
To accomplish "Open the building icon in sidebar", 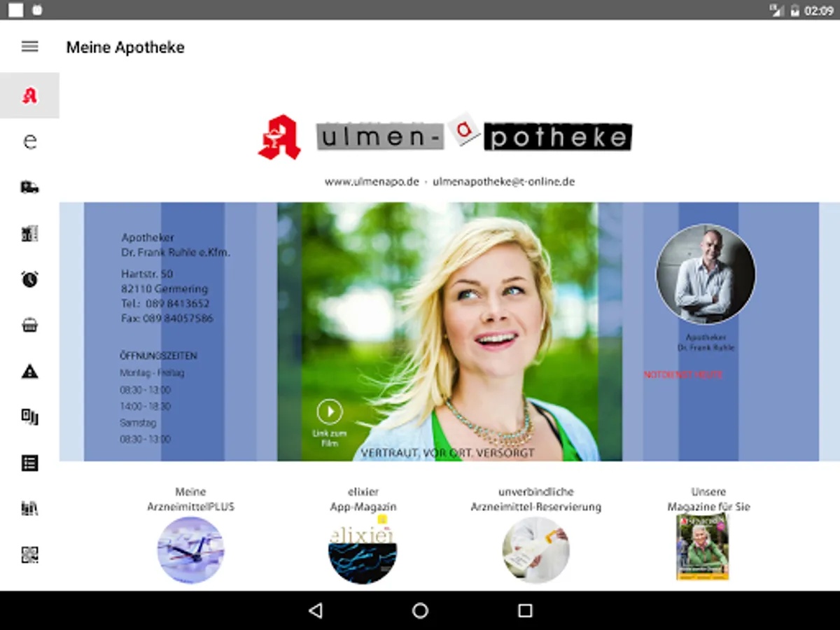I will point(29,234).
